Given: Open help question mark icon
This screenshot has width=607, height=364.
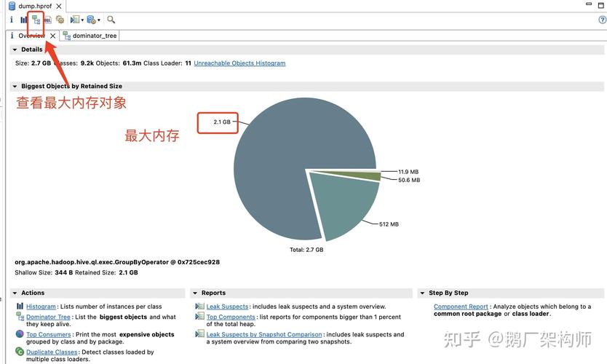Looking at the screenshot, I should click(x=603, y=20).
